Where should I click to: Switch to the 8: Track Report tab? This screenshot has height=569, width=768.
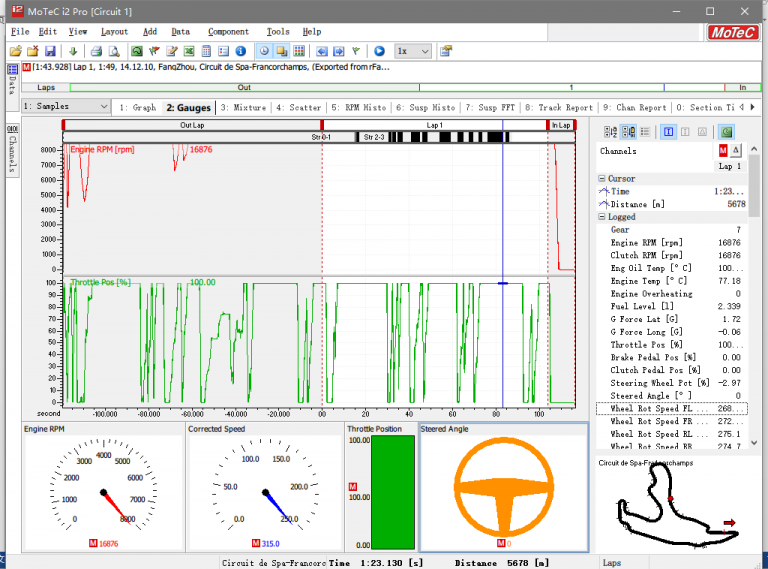[x=559, y=107]
